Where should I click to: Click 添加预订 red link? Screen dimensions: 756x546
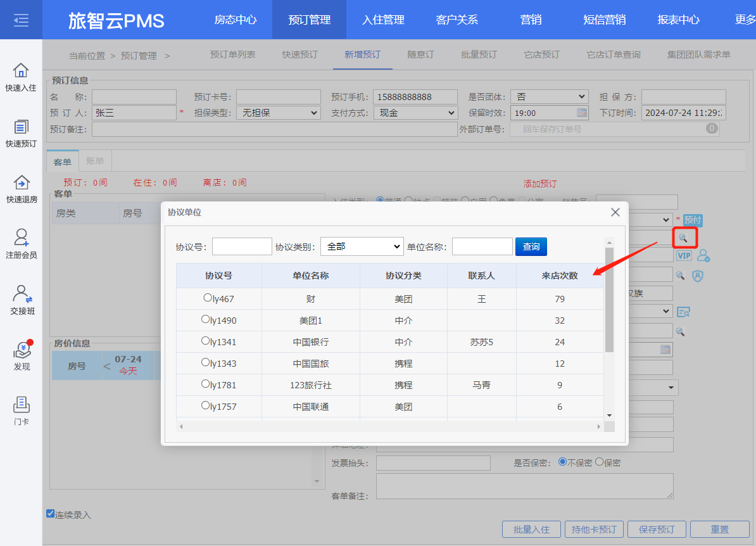pyautogui.click(x=540, y=184)
